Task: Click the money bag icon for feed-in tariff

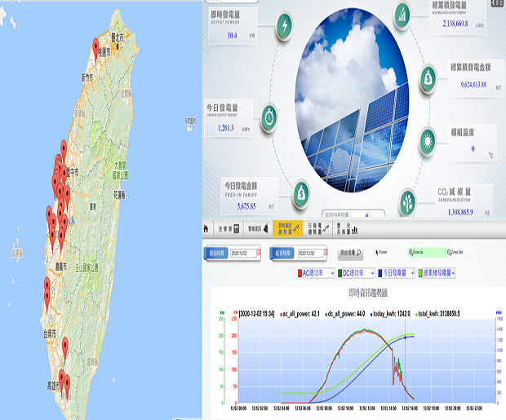Action: 303,192
